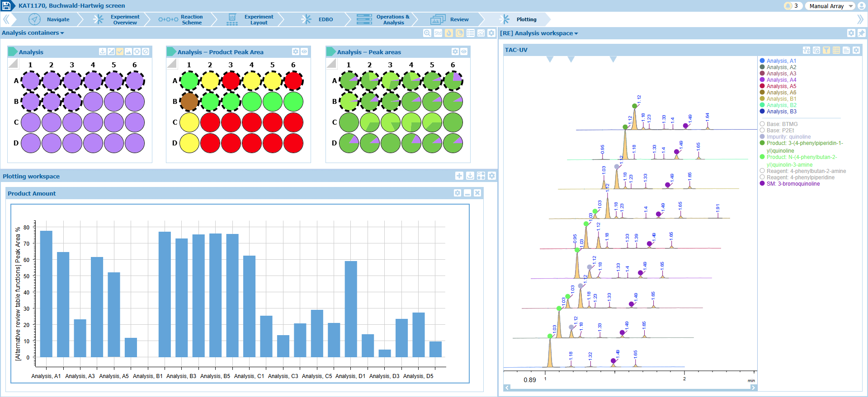Viewport: 868px width, 397px height.
Task: Toggle eye visibility on Analysis – Product Peak Area
Action: pos(305,52)
